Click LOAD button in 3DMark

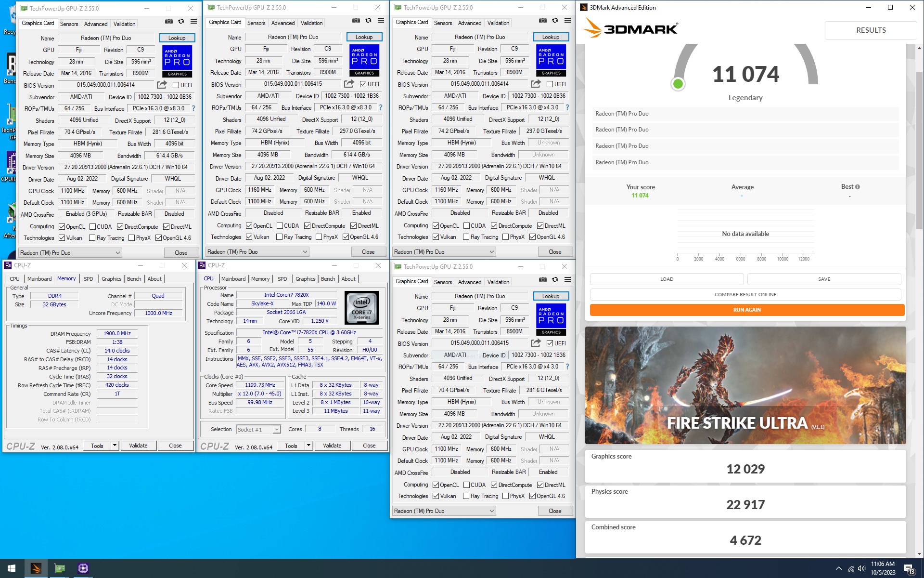(x=667, y=279)
